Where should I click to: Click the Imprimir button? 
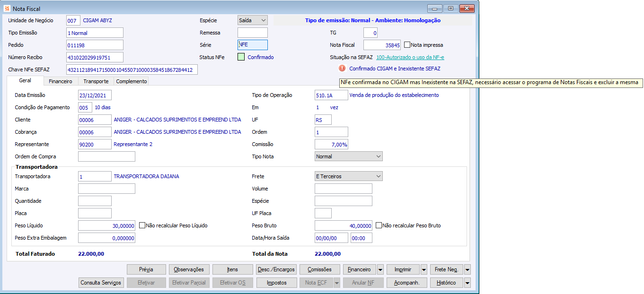tap(403, 269)
